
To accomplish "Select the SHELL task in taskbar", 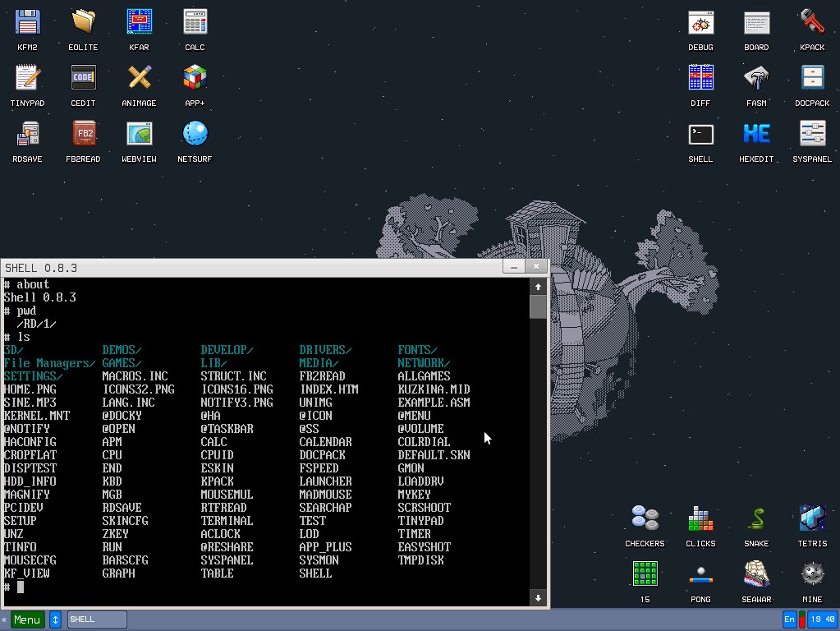I will 97,619.
